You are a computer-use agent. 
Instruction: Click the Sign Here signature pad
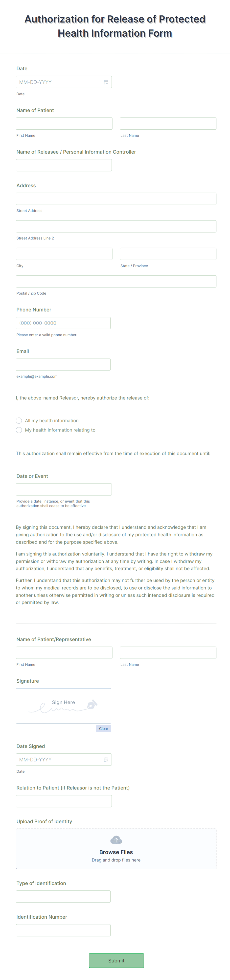(x=63, y=706)
